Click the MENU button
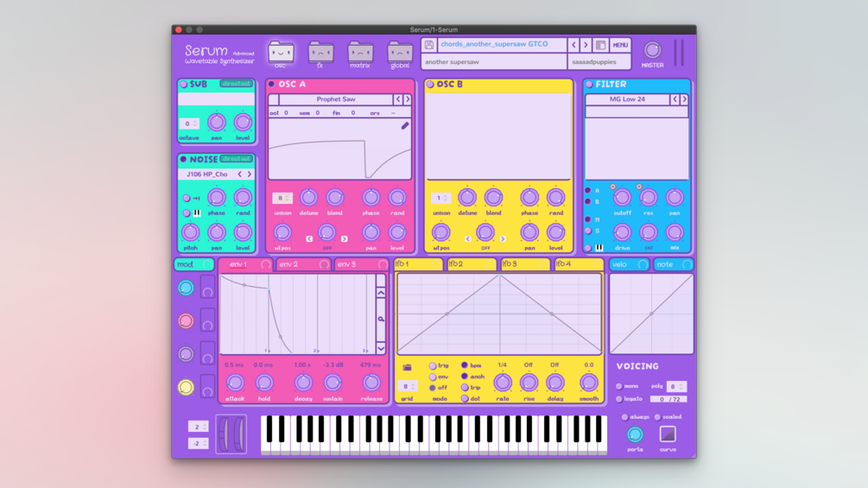Screen dimensions: 868x488 [620, 45]
